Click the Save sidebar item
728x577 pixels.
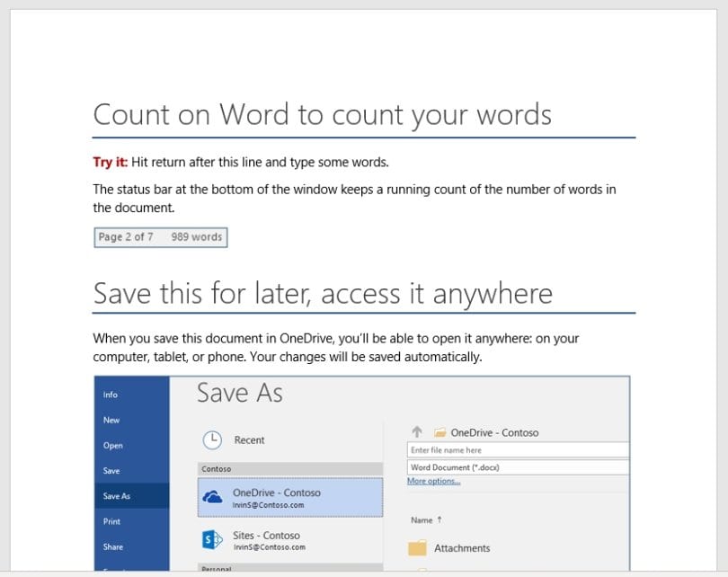(110, 470)
